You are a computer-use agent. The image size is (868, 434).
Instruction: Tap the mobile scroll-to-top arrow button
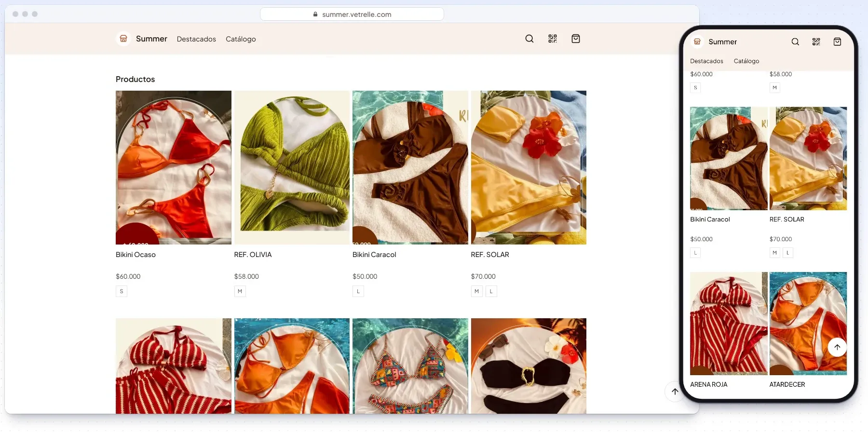coord(837,347)
